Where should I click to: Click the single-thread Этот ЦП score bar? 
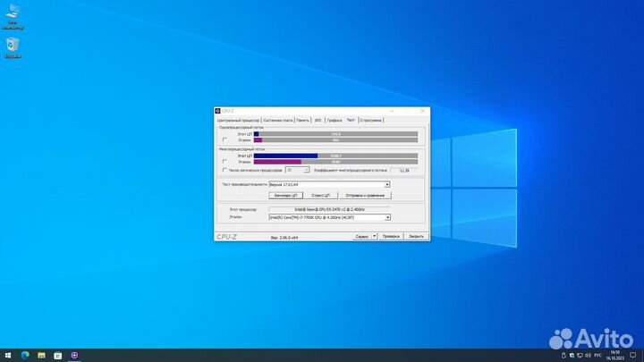pyautogui.click(x=335, y=134)
